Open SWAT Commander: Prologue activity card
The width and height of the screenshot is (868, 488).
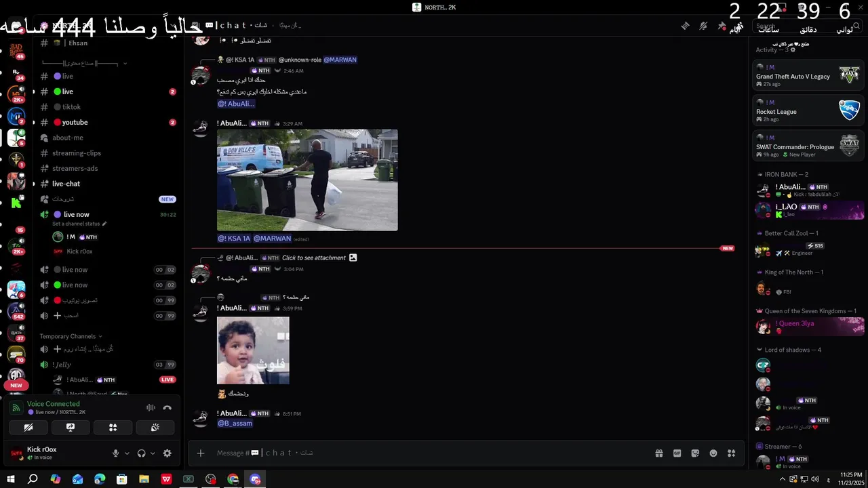point(808,146)
